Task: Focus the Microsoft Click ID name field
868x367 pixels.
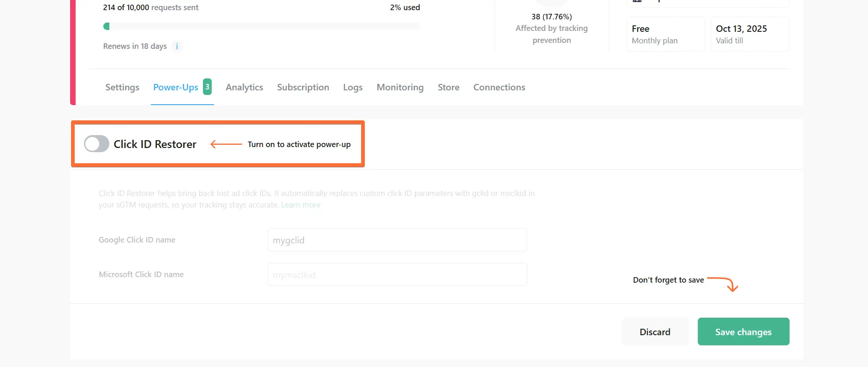Action: pyautogui.click(x=397, y=275)
